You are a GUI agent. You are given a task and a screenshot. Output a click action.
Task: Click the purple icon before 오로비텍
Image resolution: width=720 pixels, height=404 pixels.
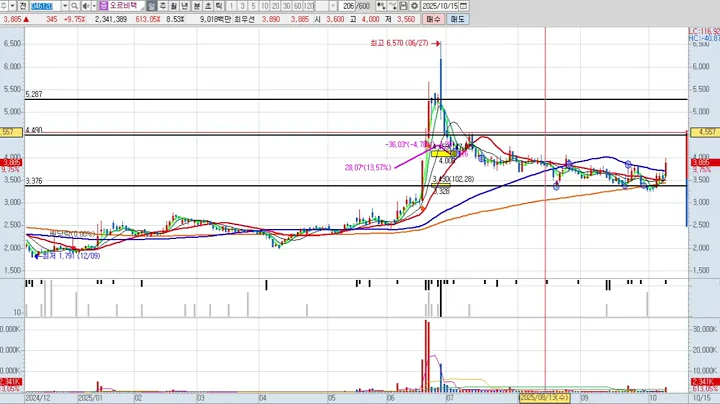103,6
